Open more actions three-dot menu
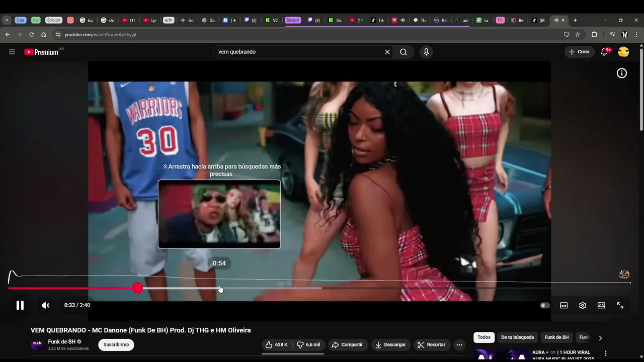644x362 pixels. point(459,345)
